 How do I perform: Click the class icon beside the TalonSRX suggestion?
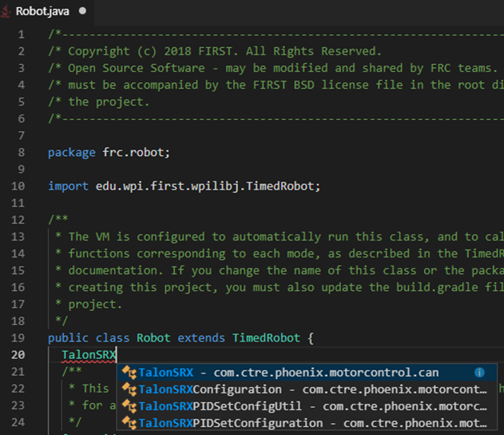[129, 373]
